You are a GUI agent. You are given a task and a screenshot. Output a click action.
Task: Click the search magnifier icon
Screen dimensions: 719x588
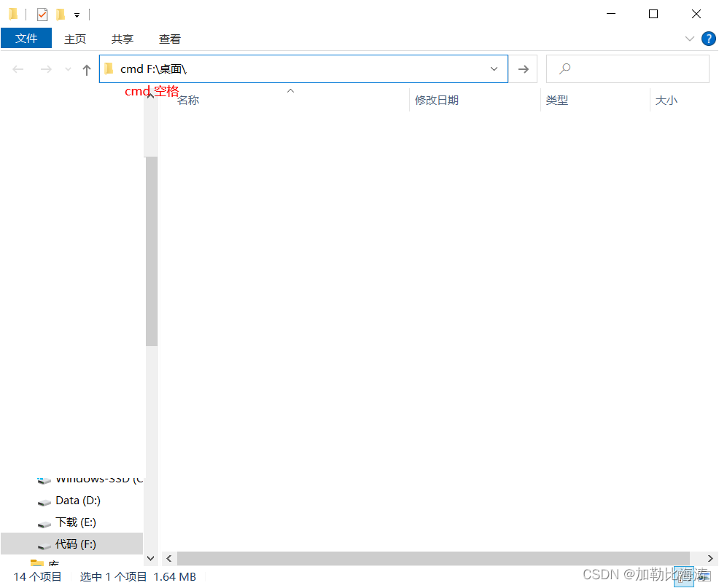(x=564, y=69)
